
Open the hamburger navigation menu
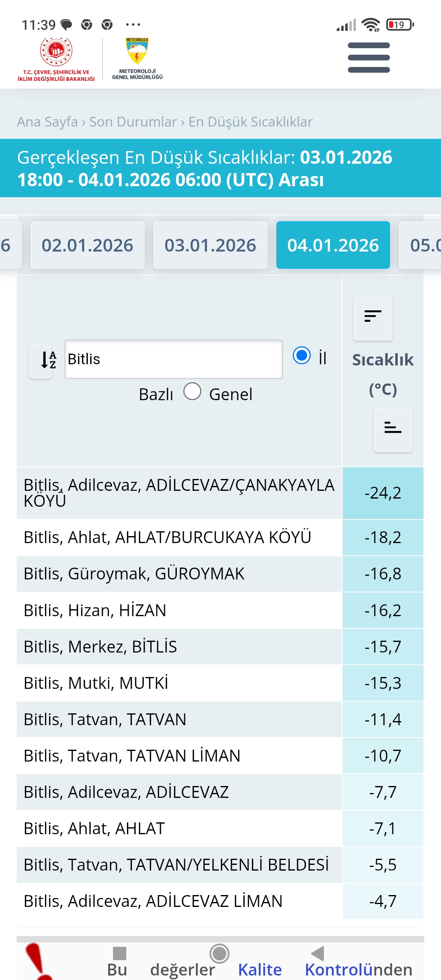pyautogui.click(x=369, y=58)
